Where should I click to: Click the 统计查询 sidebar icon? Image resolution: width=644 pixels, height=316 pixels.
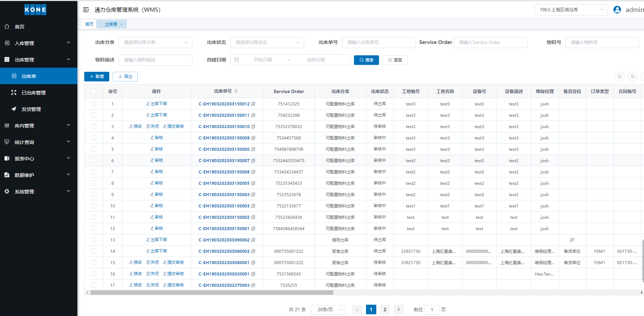7,142
